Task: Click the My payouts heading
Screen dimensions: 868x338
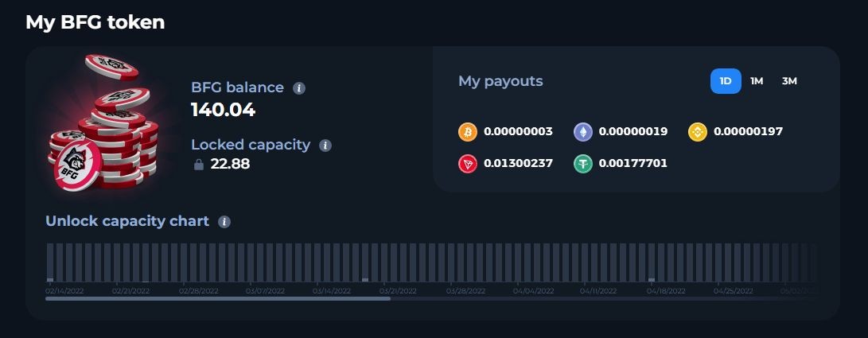Action: tap(500, 81)
